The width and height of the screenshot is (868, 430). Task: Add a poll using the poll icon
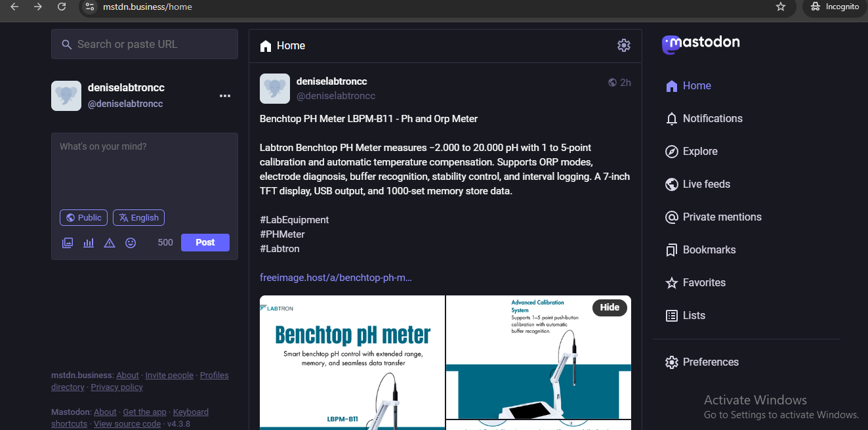click(89, 243)
